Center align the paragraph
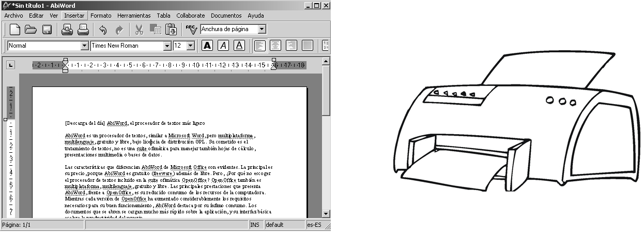 (x=275, y=46)
